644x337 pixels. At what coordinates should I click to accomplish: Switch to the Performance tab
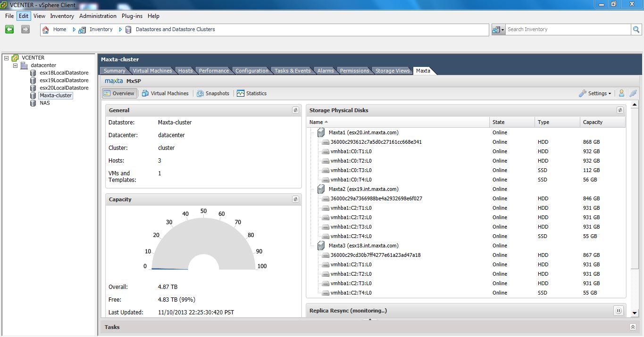coord(214,71)
